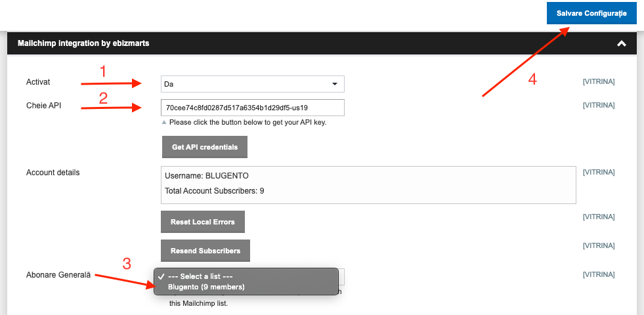
Task: Click the Account details label
Action: coord(53,173)
